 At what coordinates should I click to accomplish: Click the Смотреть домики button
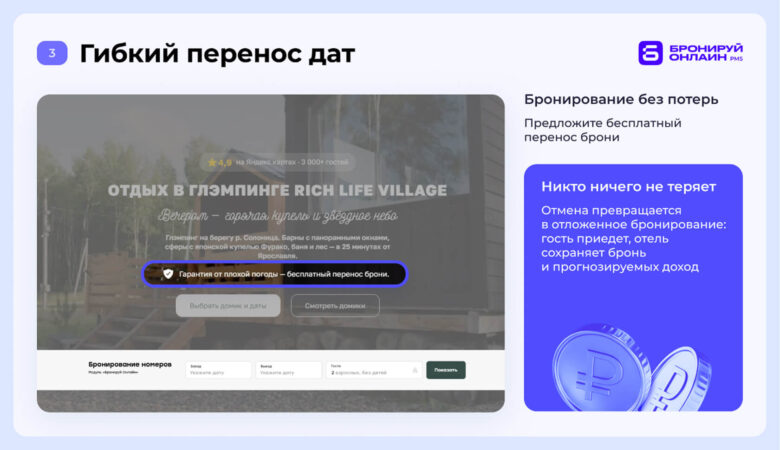pos(335,306)
